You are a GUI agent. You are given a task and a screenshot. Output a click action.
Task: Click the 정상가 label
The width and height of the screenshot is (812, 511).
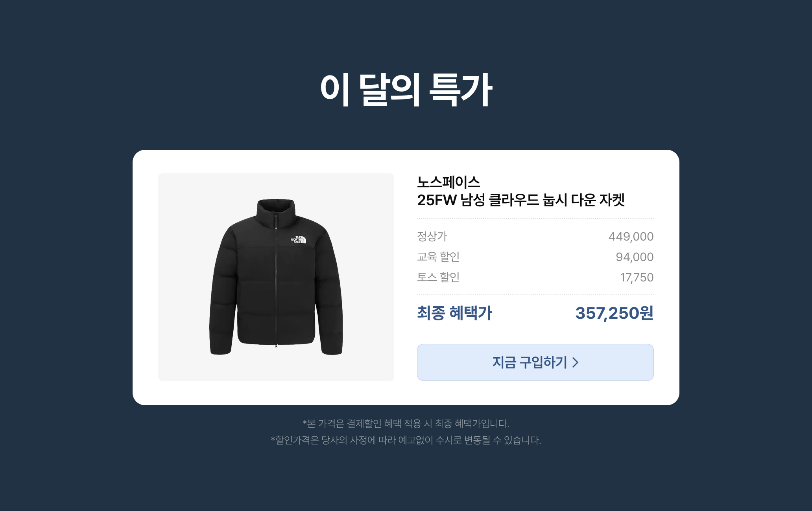(x=432, y=236)
